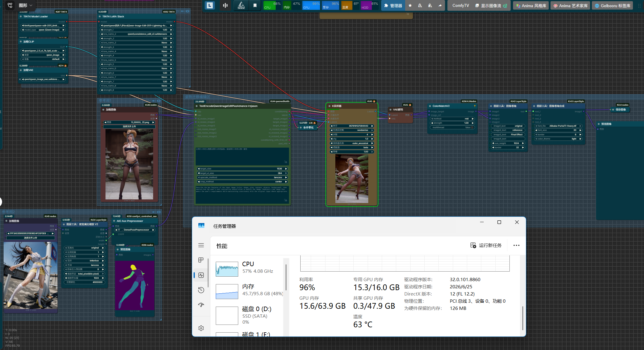Click the vertical bars icon in top toolbar
Image resolution: width=644 pixels, height=350 pixels.
pos(225,5)
